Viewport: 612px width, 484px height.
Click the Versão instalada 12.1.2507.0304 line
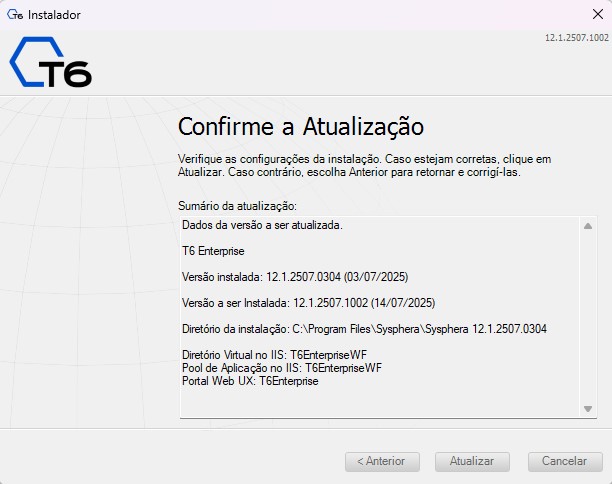tap(295, 277)
